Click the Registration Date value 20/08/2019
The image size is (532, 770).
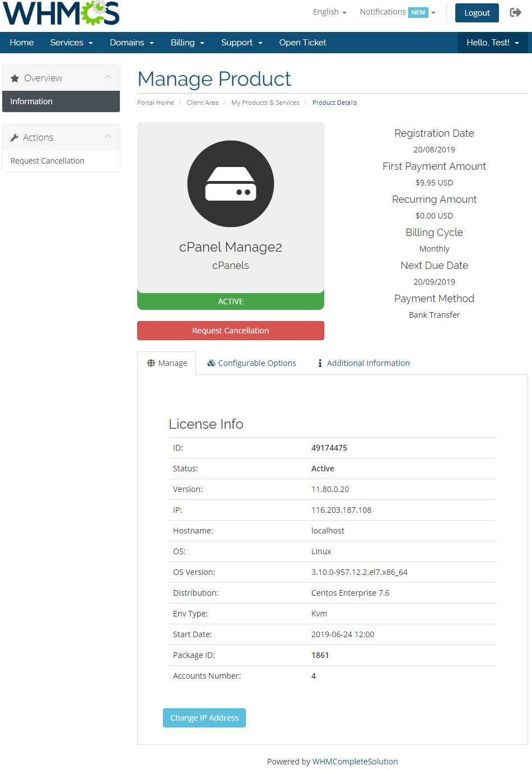point(435,150)
